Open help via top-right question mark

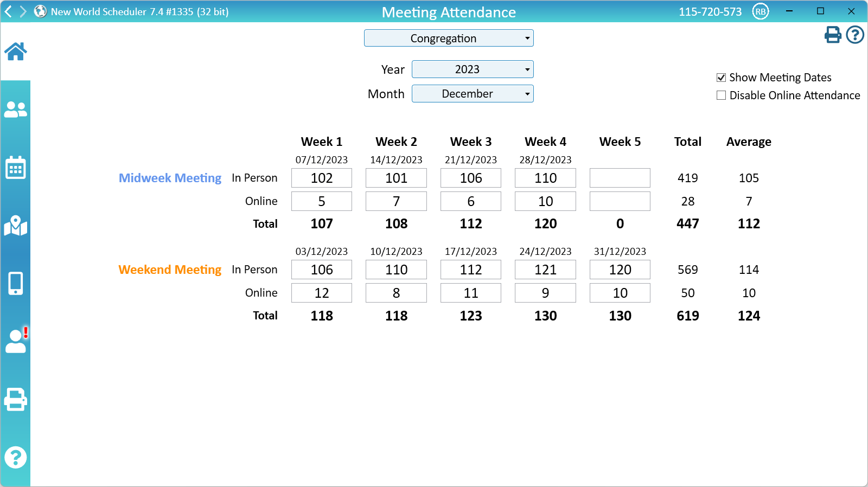(x=855, y=35)
